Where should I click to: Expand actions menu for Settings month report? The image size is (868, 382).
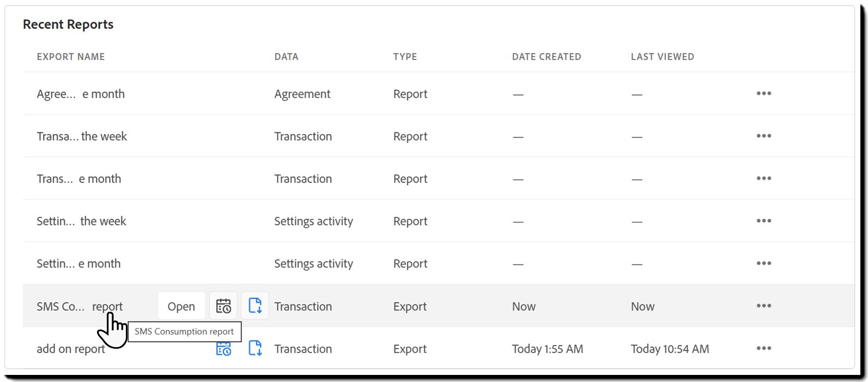tap(763, 263)
